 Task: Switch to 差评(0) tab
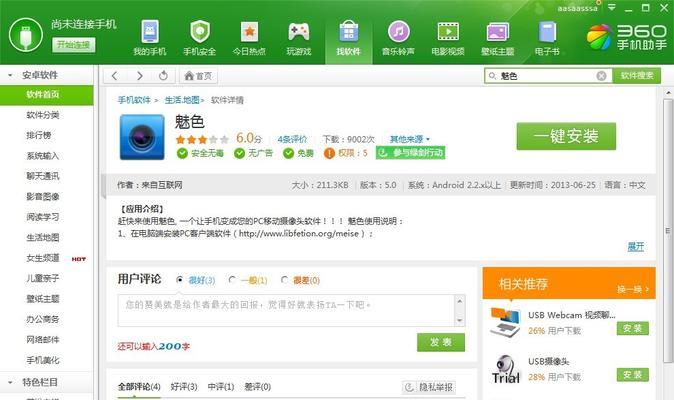click(257, 387)
